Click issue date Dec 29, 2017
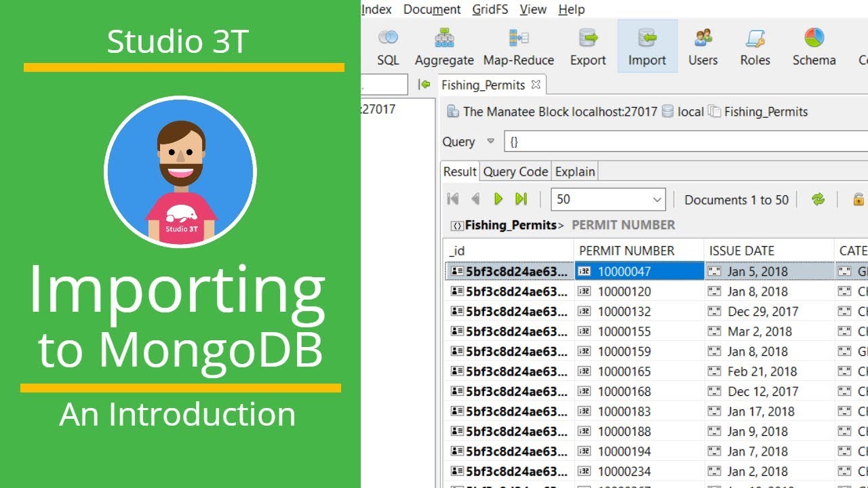868x488 pixels. coord(770,311)
